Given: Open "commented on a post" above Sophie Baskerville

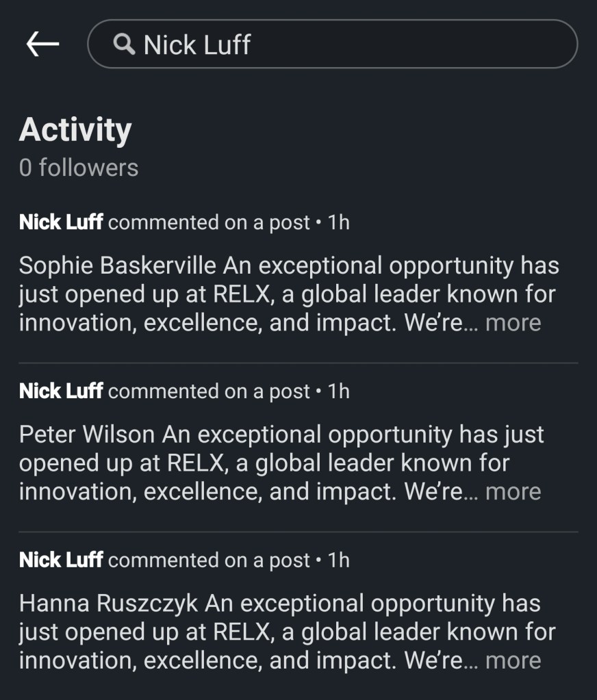Looking at the screenshot, I should click(x=209, y=222).
